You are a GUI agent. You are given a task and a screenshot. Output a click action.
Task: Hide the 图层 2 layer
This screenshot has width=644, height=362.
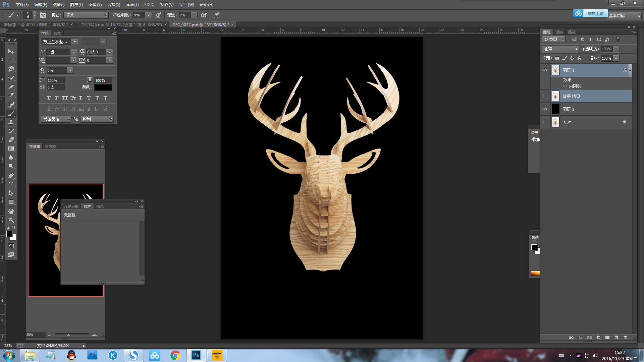click(x=545, y=109)
